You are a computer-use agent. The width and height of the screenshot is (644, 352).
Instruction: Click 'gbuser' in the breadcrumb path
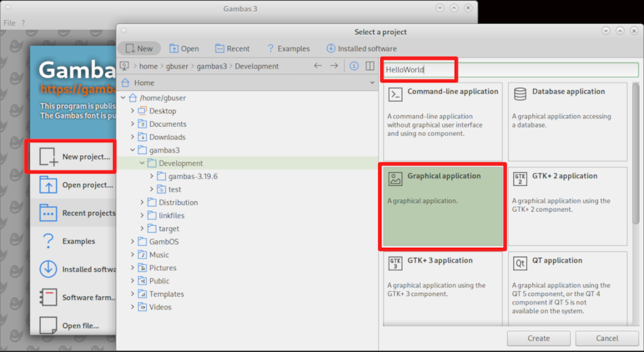(x=177, y=66)
